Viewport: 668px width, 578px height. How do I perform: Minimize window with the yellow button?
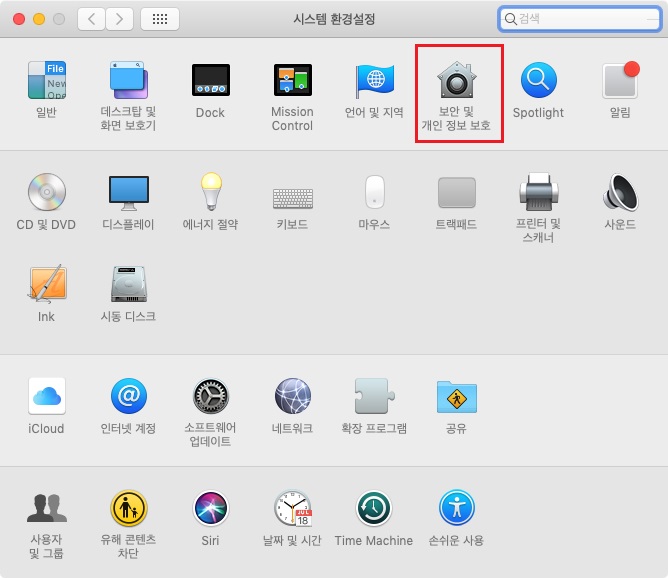coord(39,19)
